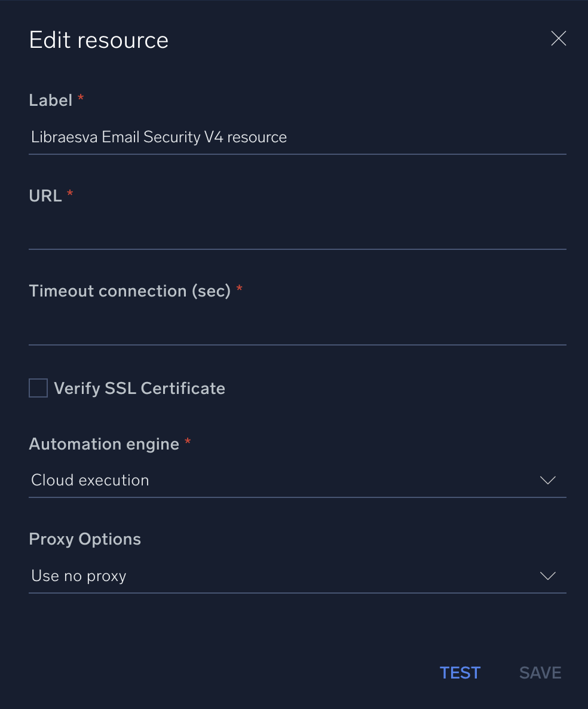Click the Label field caption

pos(51,100)
